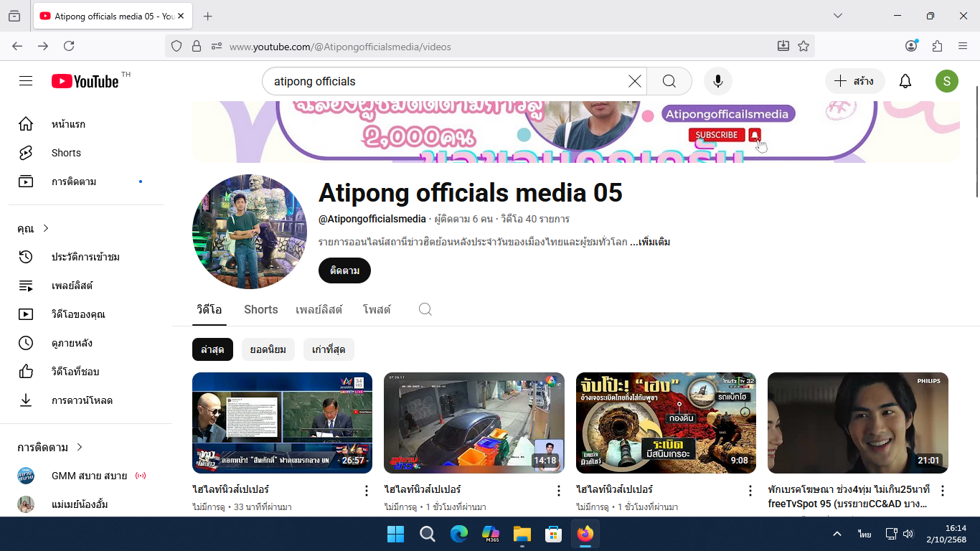Open ดูภายหลัง watch later list
980x551 pixels.
86,343
